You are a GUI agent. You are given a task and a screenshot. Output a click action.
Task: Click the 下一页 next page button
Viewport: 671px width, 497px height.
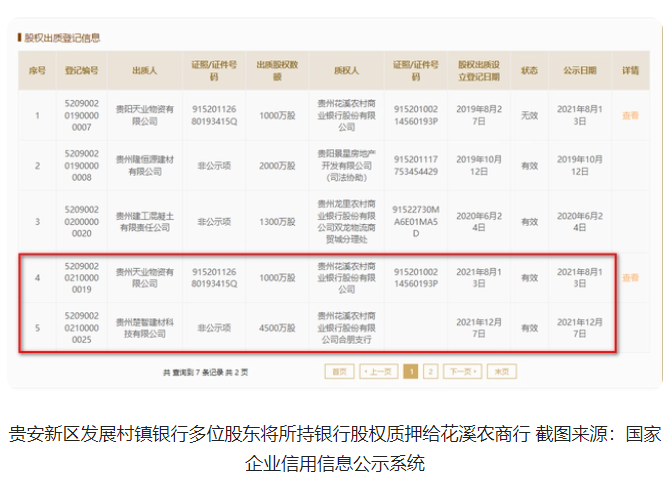pos(463,372)
